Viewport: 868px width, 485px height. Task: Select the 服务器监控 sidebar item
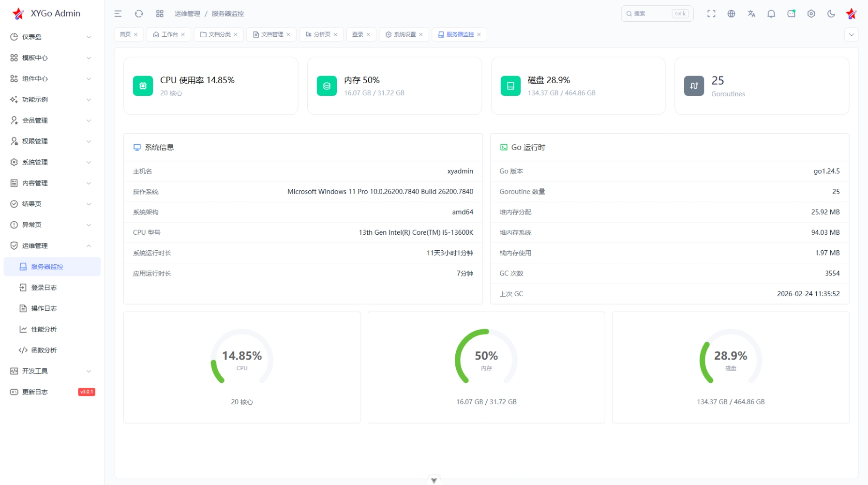(x=52, y=267)
